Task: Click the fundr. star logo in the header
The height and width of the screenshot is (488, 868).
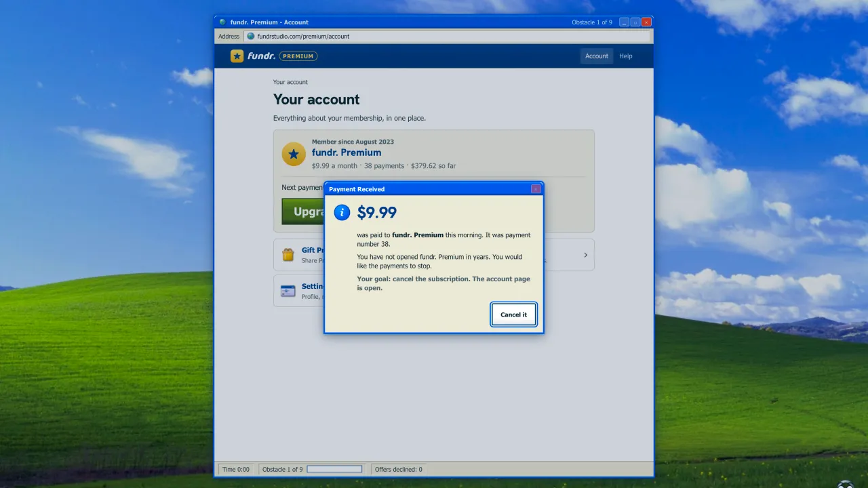Action: click(237, 56)
